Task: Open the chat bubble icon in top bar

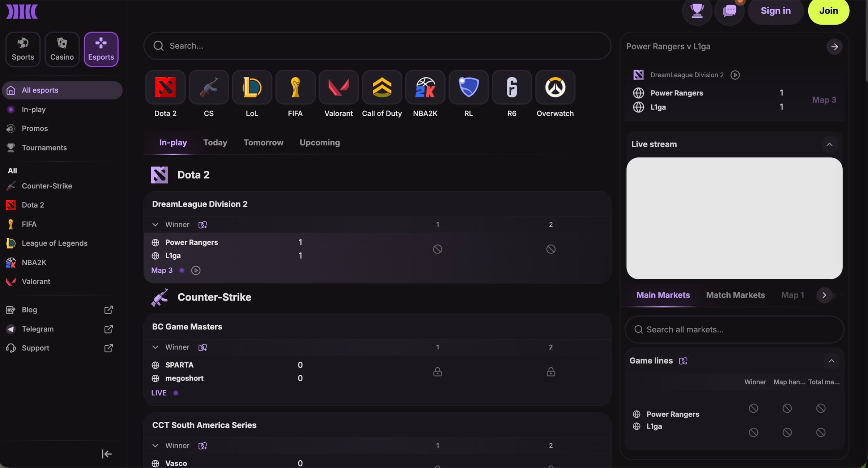Action: 729,11
